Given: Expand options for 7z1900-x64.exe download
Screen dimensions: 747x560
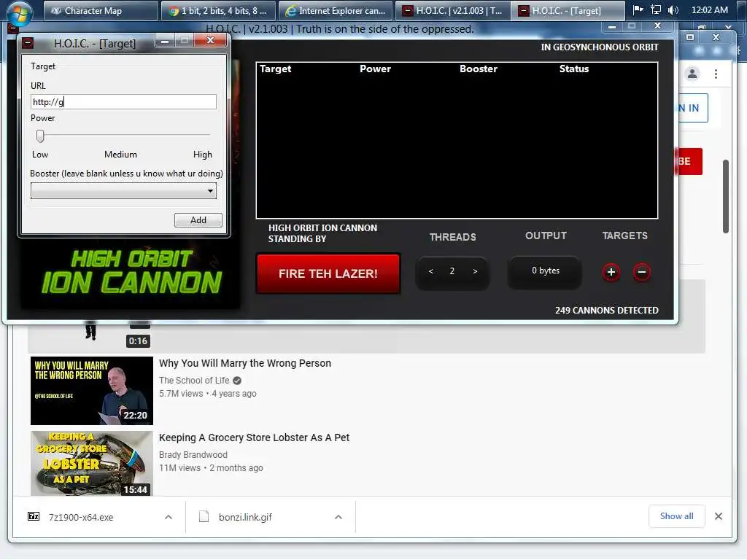Looking at the screenshot, I should coord(169,517).
